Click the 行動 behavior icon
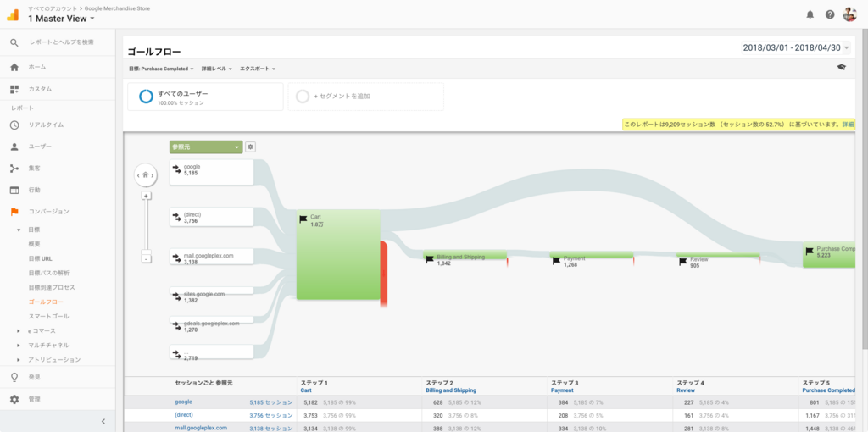This screenshot has width=868, height=432. [x=14, y=190]
